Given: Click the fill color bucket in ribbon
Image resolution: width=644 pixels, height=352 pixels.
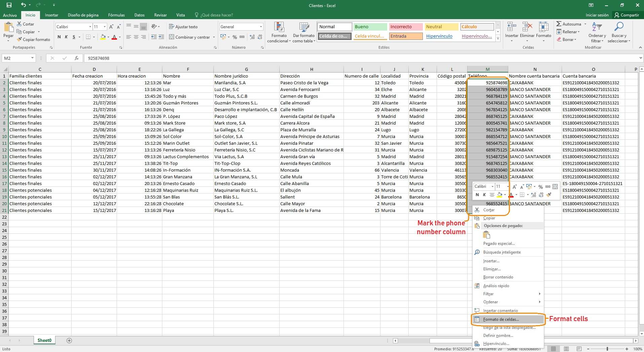Looking at the screenshot, I should click(x=103, y=37).
